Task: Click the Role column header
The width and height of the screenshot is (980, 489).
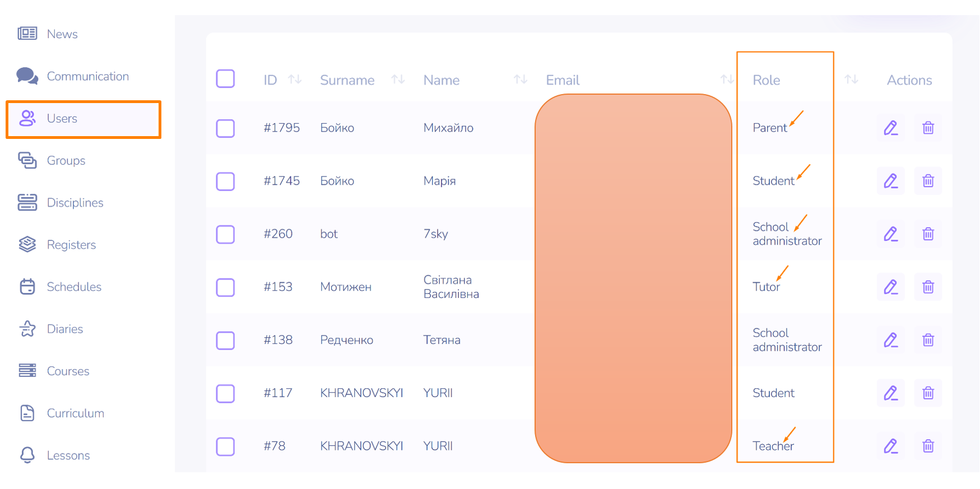Action: pyautogui.click(x=766, y=80)
